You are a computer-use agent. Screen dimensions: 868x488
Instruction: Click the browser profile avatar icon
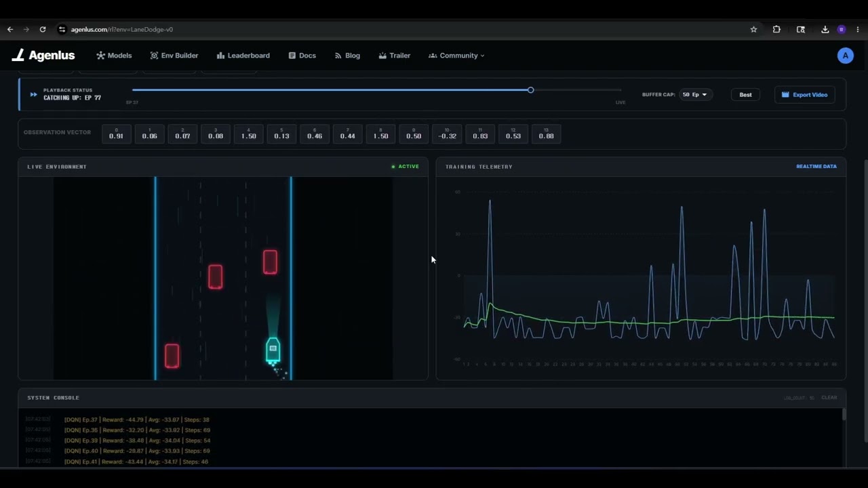[842, 30]
